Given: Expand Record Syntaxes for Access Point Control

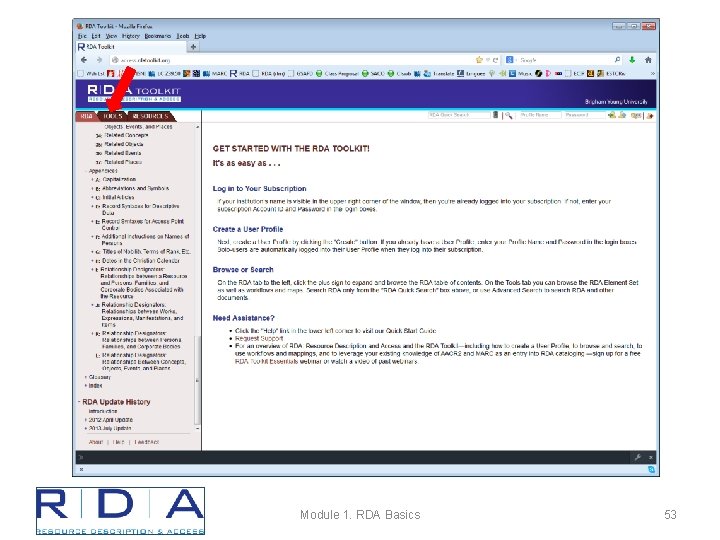Looking at the screenshot, I should pyautogui.click(x=93, y=221).
